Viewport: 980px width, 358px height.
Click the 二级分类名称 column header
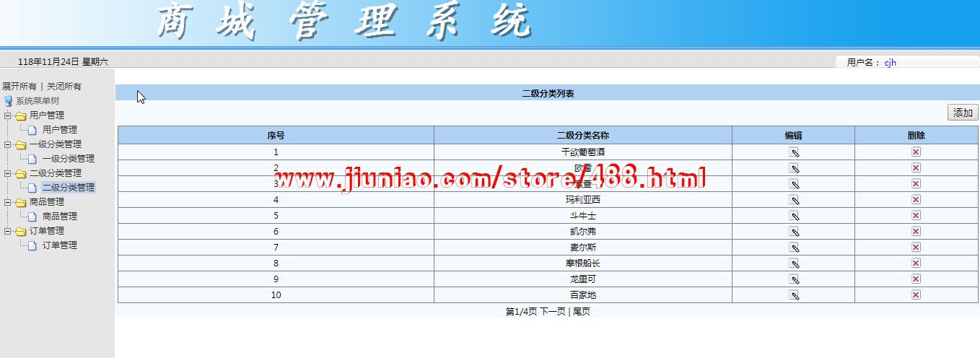tap(583, 135)
